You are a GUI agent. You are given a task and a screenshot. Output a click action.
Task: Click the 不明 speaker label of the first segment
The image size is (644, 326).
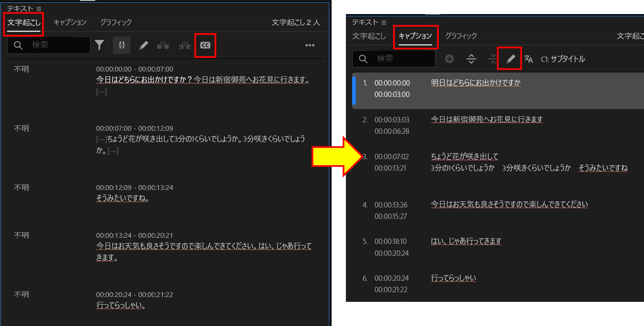tap(21, 69)
